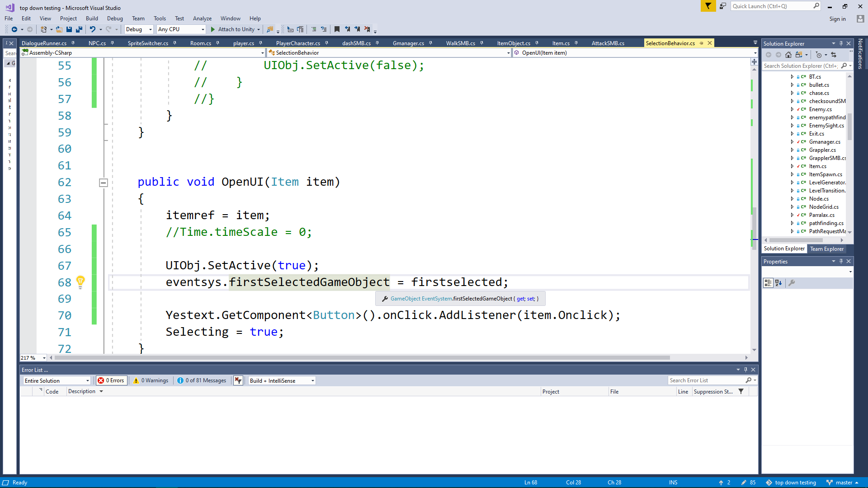Click Sync with Active Document icon
Viewport: 868px width, 488px height.
834,55
